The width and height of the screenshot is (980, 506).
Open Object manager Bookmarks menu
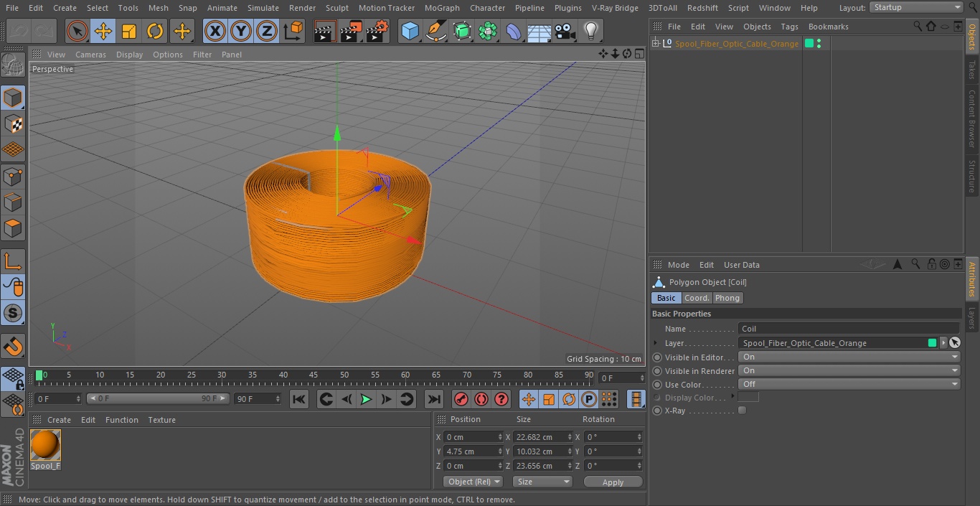(x=828, y=27)
